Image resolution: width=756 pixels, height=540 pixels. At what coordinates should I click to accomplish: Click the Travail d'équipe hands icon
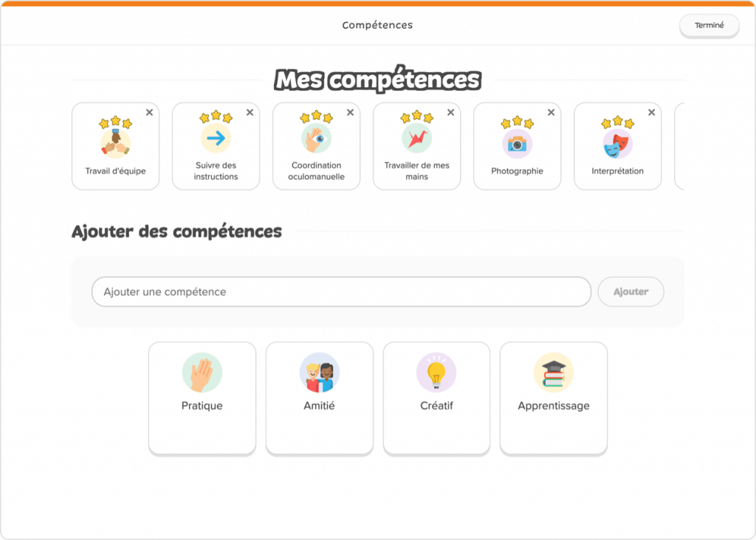[115, 144]
